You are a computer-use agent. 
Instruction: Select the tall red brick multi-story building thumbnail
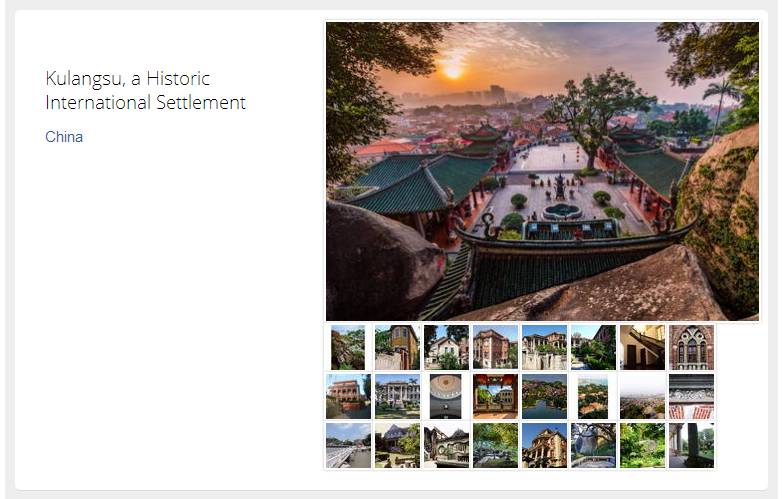click(x=495, y=347)
